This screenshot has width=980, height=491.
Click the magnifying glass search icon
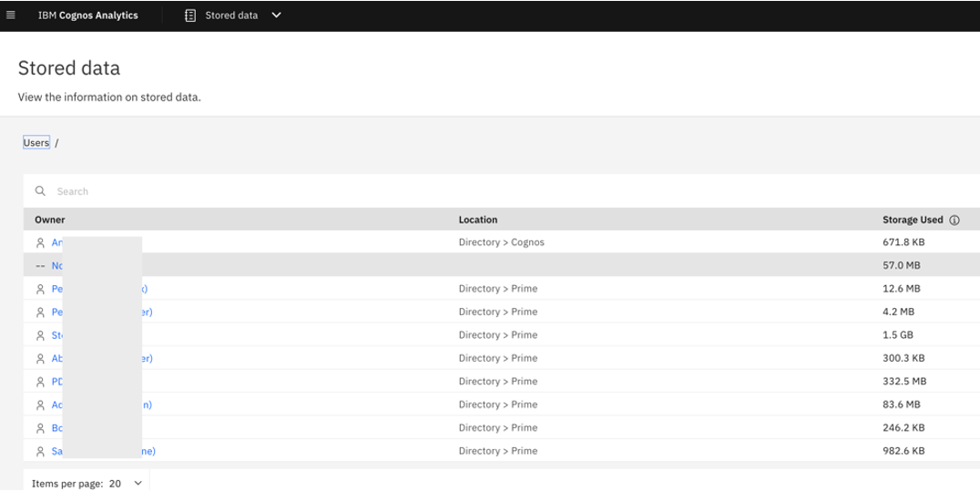40,191
